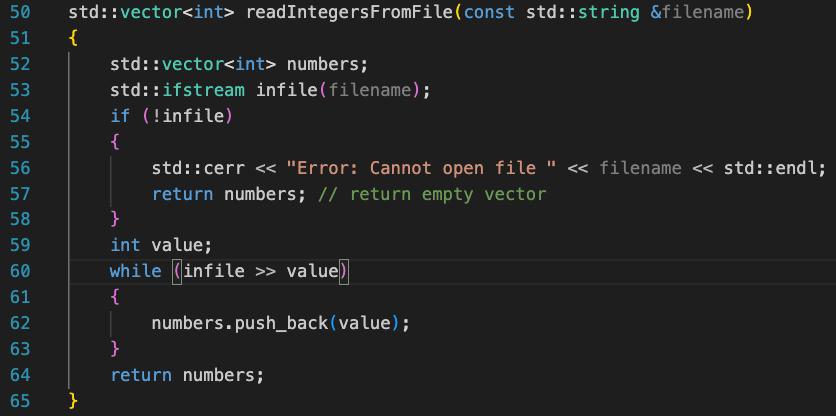Screen dimensions: 836x416
Task: Click the while keyword on line 60
Action: (135, 270)
